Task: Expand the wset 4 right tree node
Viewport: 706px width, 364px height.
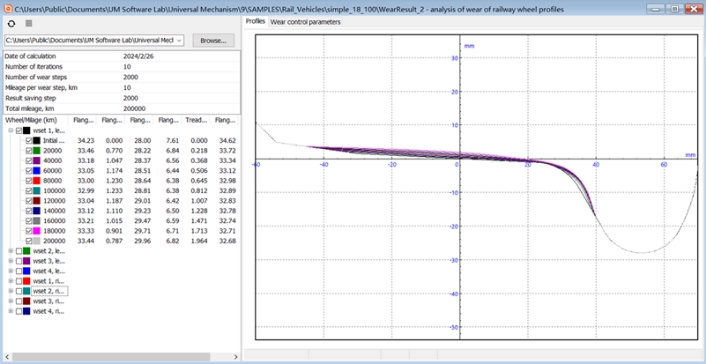Action: click(x=11, y=311)
